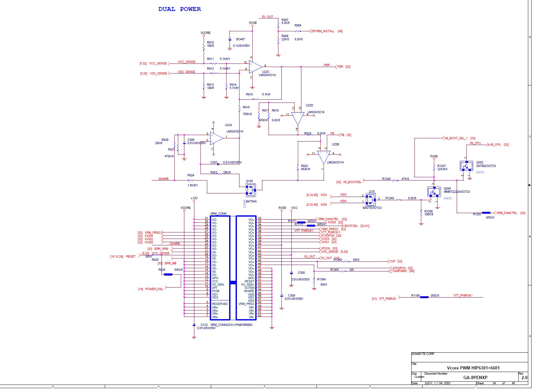
Task: Select the DPVRM_INSTALL net label
Action: click(x=323, y=31)
